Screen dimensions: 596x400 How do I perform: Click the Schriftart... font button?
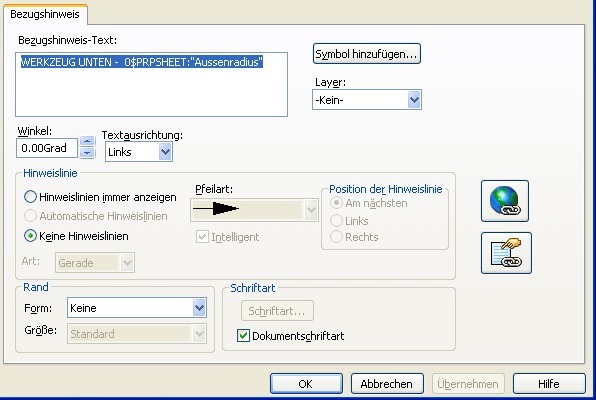(x=277, y=311)
